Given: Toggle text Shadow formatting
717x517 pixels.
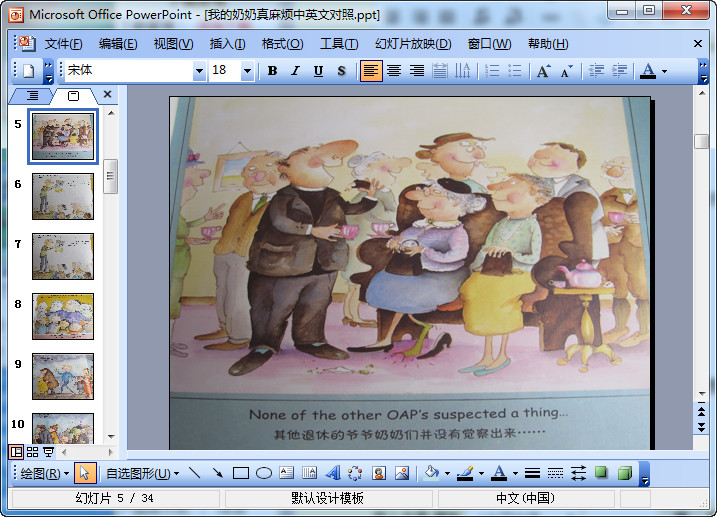Looking at the screenshot, I should 341,71.
